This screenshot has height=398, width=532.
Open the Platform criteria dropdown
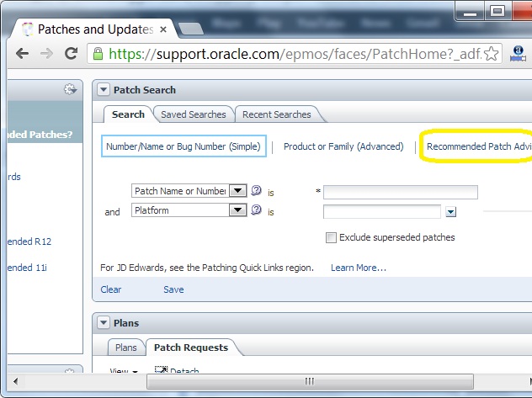coord(238,210)
